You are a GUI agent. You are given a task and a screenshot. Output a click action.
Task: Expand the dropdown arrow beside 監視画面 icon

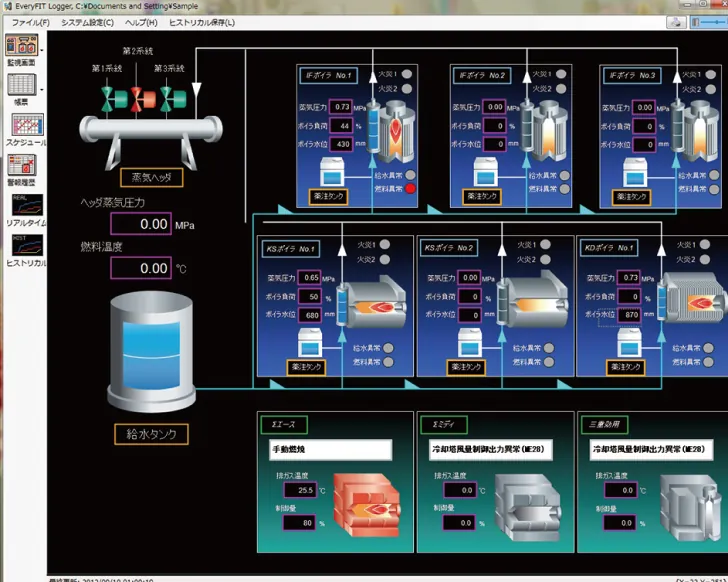[x=42, y=49]
